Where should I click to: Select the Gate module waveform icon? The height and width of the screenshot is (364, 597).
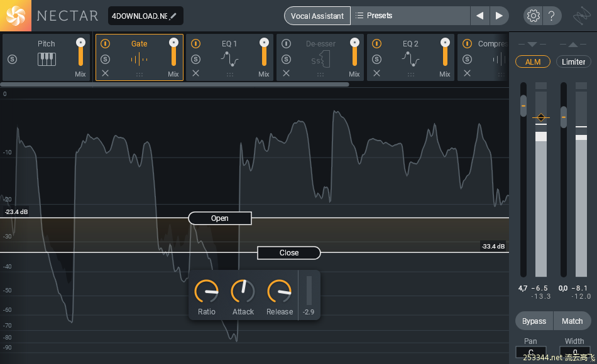click(x=140, y=60)
